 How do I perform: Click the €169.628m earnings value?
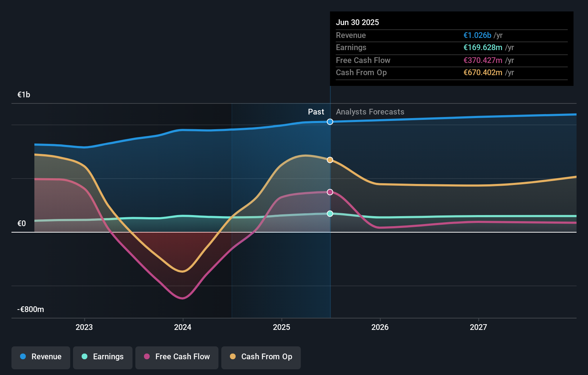481,48
